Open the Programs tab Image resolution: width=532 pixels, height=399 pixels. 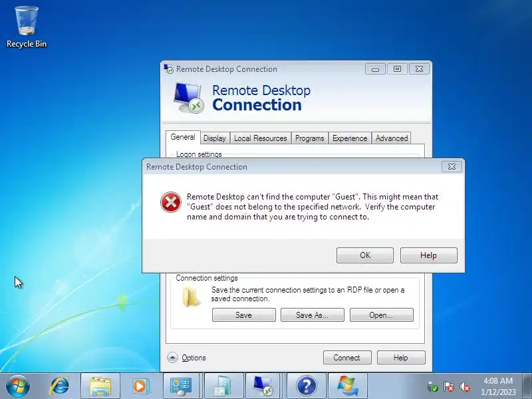[x=309, y=138]
